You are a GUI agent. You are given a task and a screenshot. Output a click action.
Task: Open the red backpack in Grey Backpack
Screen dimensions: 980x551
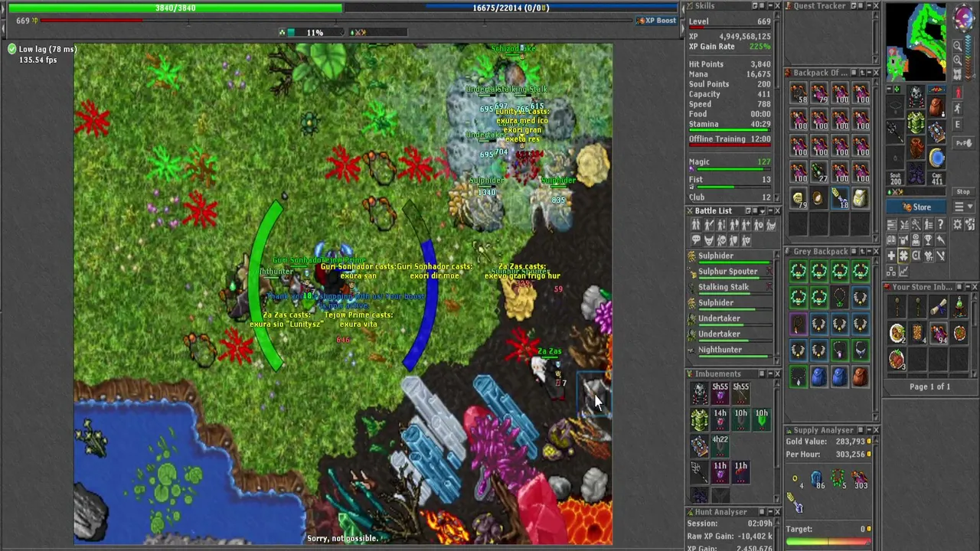(861, 376)
